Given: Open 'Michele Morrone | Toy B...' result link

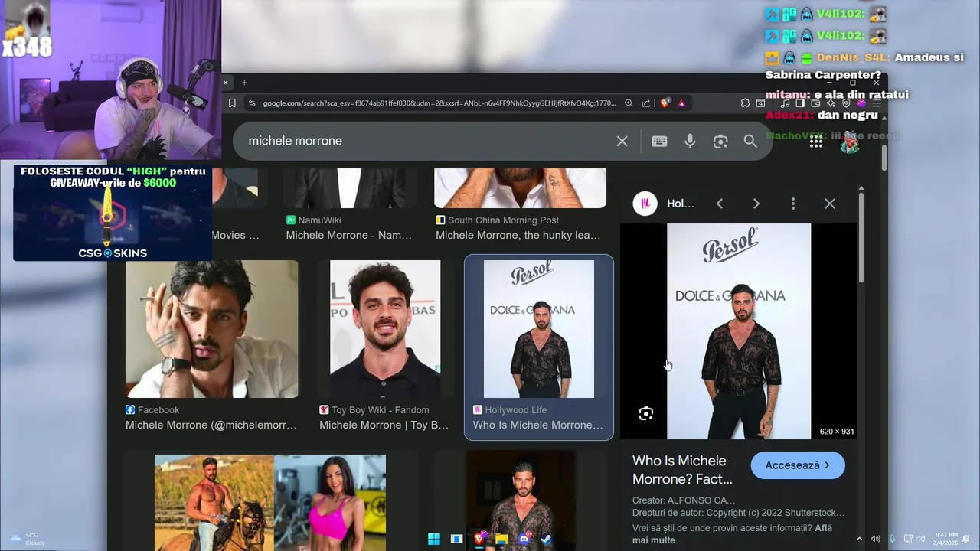Looking at the screenshot, I should point(384,425).
